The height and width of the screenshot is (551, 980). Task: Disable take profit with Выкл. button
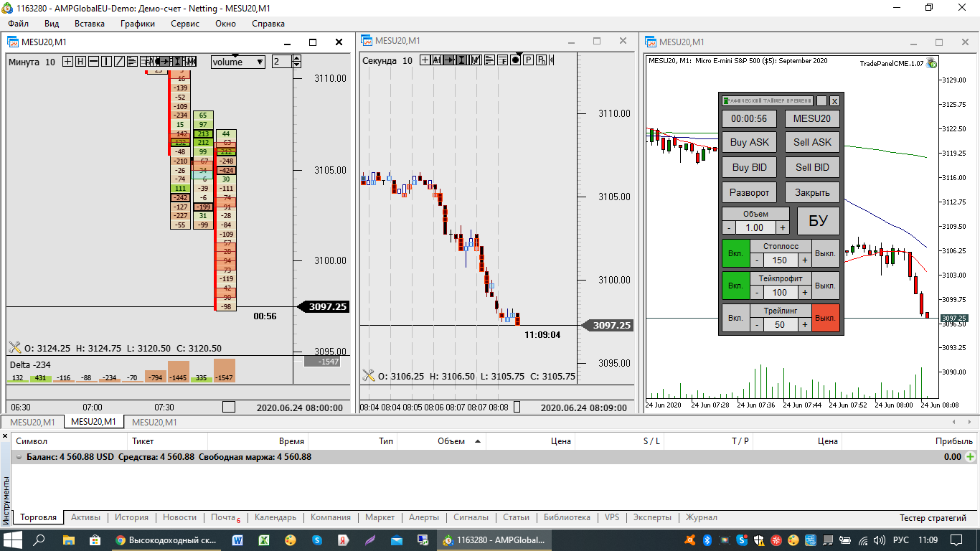coord(826,286)
